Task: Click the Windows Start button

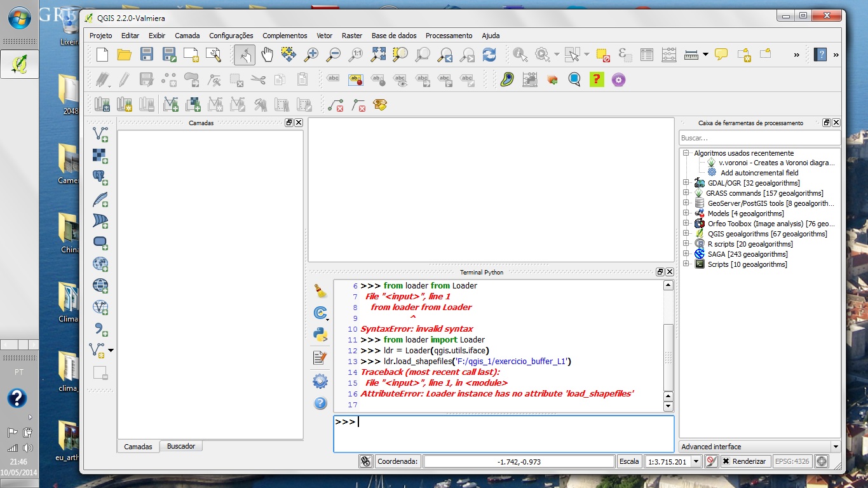Action: pyautogui.click(x=19, y=18)
